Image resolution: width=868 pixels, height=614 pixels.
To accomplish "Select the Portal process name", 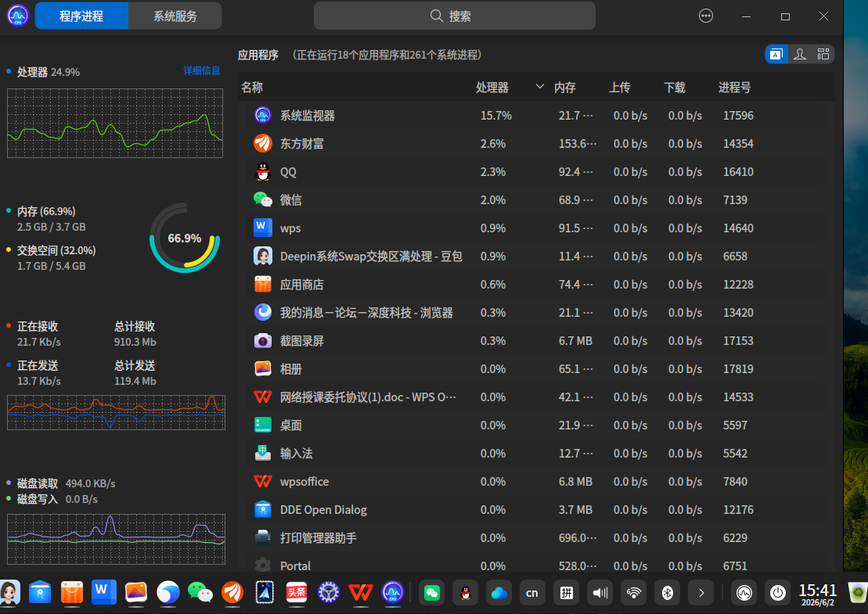I will (295, 566).
